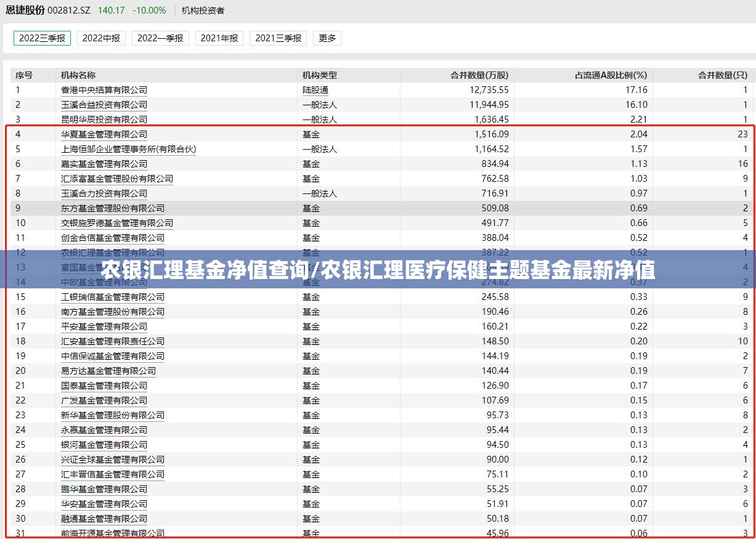Sort by 序号 column header

click(x=24, y=75)
